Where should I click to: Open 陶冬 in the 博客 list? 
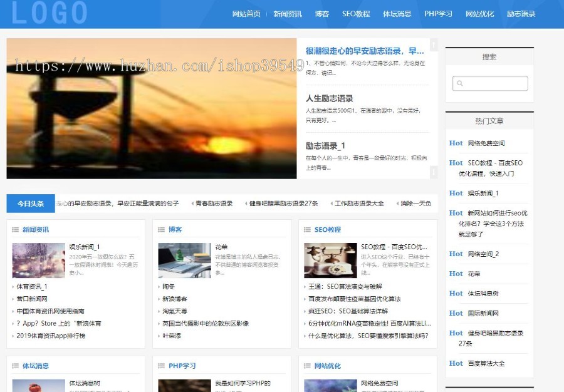169,287
